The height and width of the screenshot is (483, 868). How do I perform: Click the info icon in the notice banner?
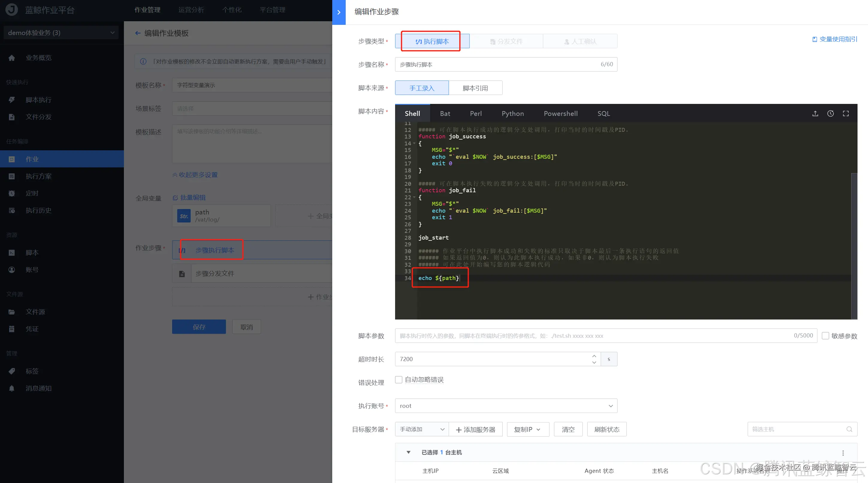[x=143, y=62]
